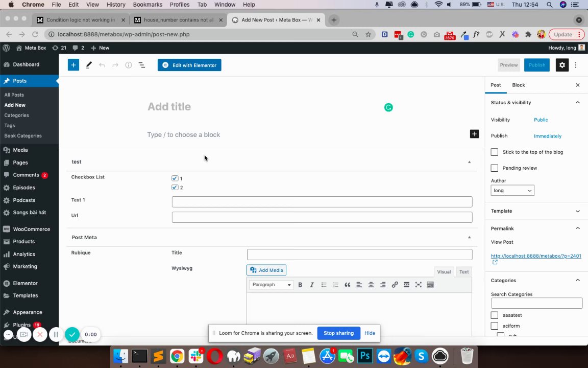Insert a bulleted list in Wysiwyg
The height and width of the screenshot is (368, 588).
point(324,285)
